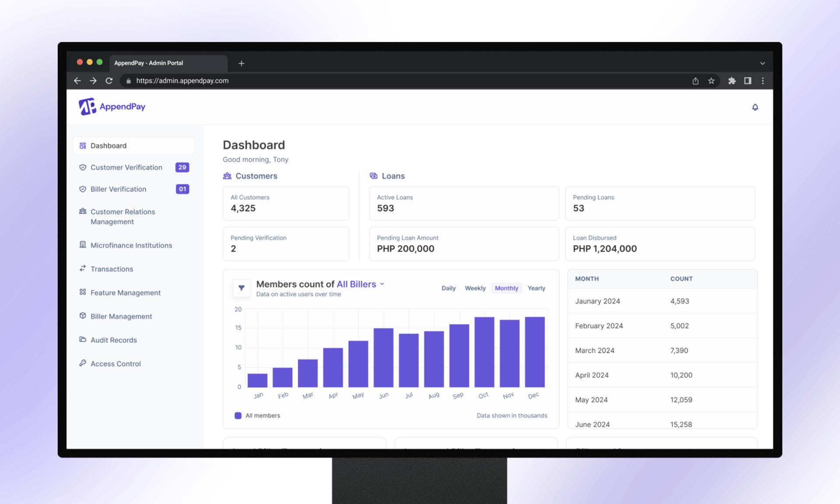Viewport: 840px width, 504px height.
Task: Click the MONTH column header
Action: pyautogui.click(x=587, y=279)
